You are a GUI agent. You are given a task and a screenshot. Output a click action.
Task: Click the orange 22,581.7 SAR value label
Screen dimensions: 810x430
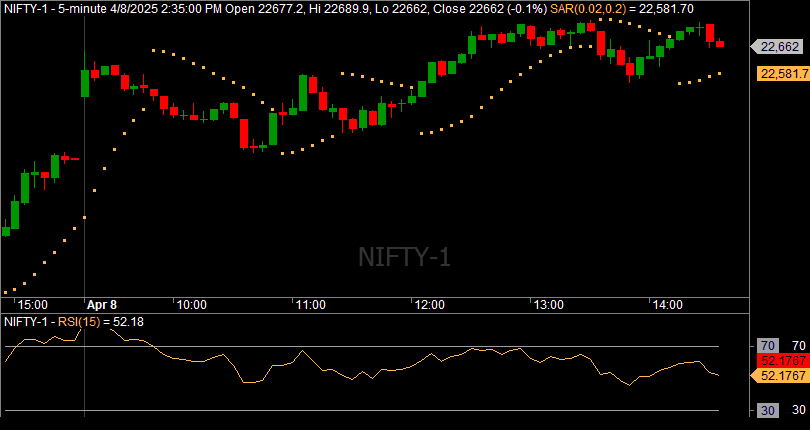click(x=783, y=74)
